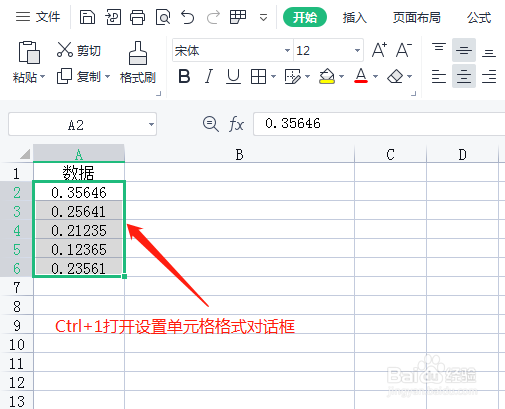Expand the name box dropdown
The image size is (505, 409).
pos(151,125)
